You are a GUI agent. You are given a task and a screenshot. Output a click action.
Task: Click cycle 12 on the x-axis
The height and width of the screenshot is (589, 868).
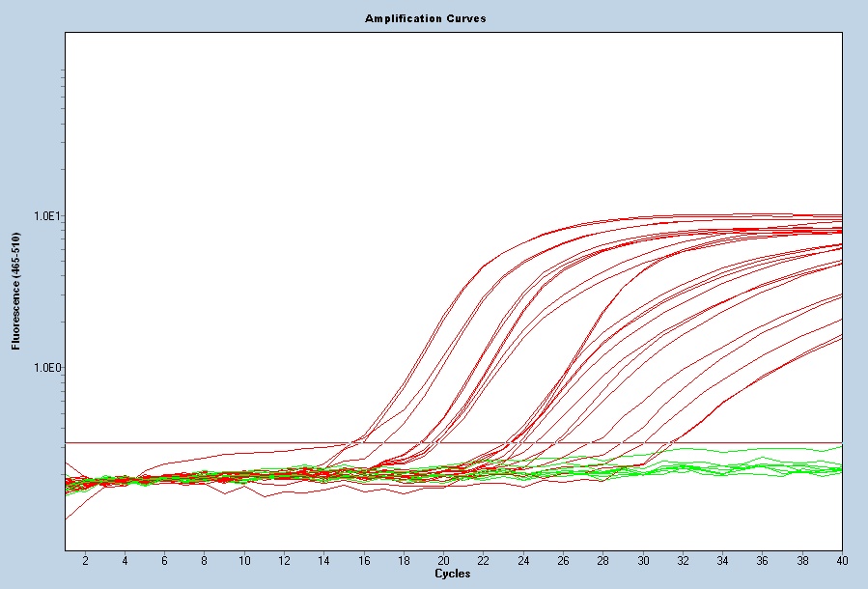click(x=284, y=560)
